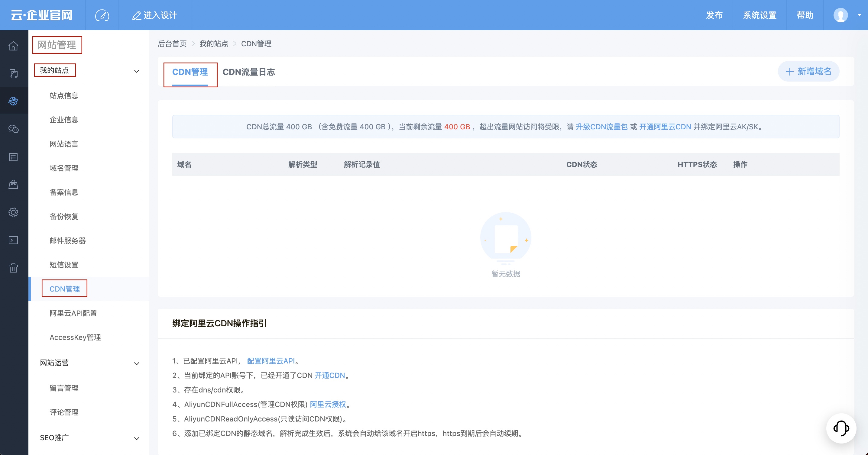Click the 云·企业官网 logo

click(42, 15)
